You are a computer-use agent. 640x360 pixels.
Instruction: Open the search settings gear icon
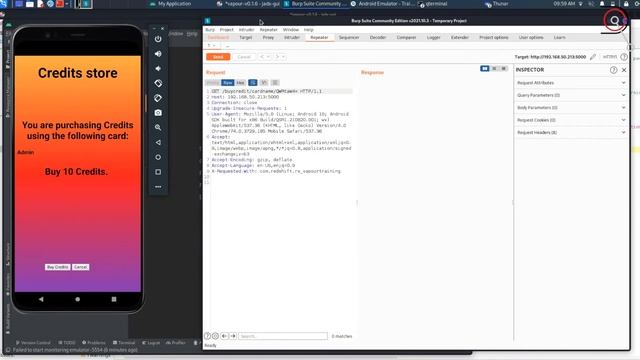(x=215, y=336)
